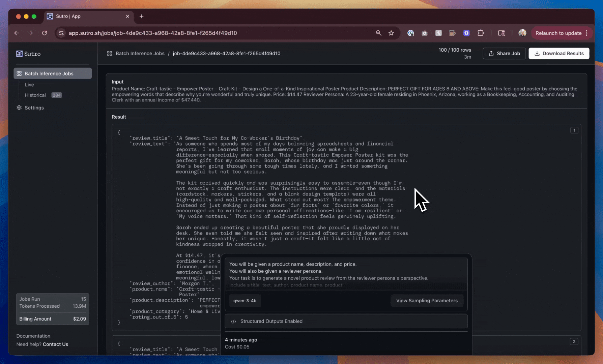Click the Batch Inference Jobs breadcrumb link

click(x=140, y=53)
